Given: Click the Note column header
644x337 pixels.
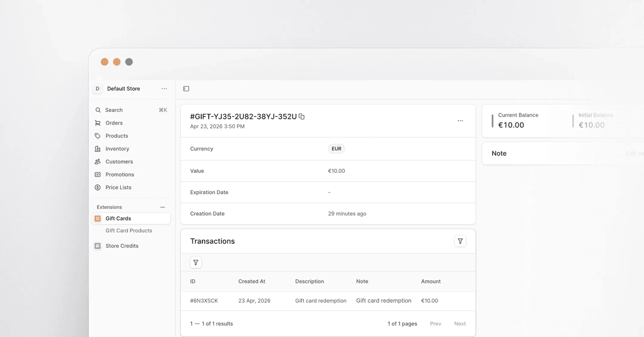Looking at the screenshot, I should (x=362, y=282).
